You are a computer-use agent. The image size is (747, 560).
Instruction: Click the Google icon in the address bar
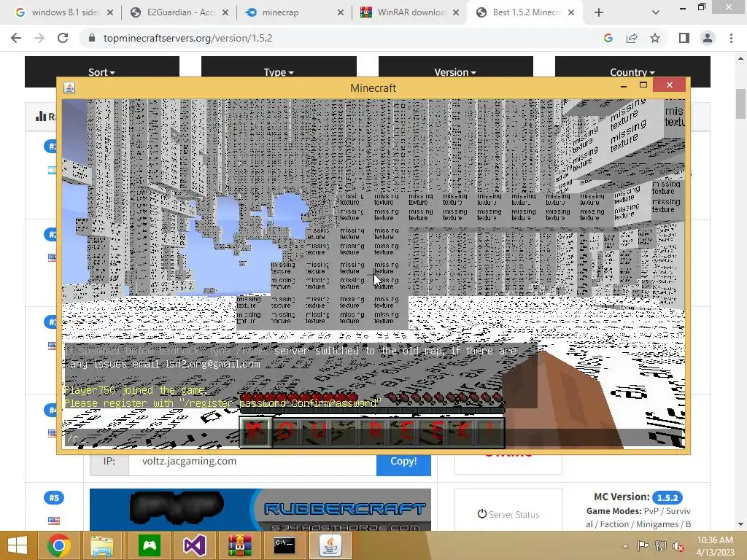click(608, 38)
